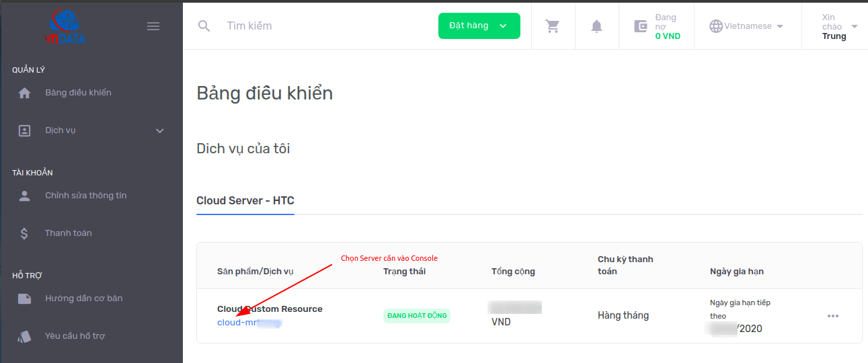Viewport: 868px width, 363px height.
Task: Click the wallet balance icon
Action: (x=641, y=26)
